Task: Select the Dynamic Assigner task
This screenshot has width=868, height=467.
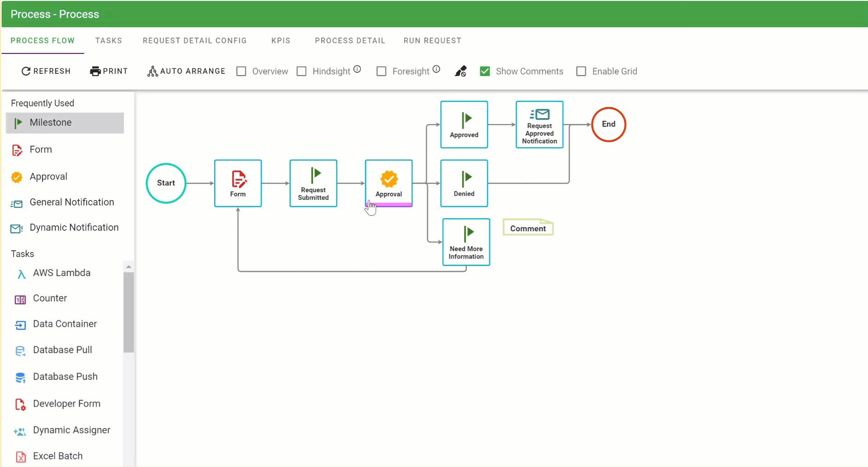Action: [72, 430]
